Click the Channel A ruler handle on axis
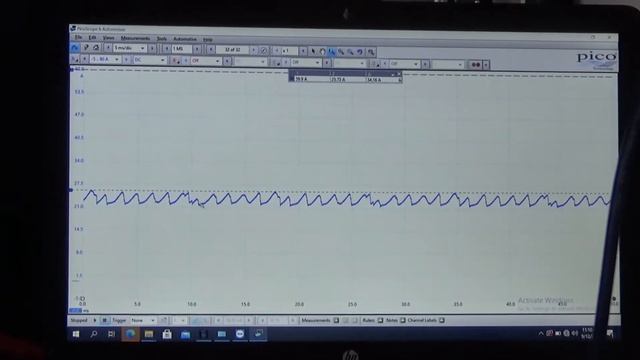This screenshot has width=640, height=360. [x=71, y=190]
